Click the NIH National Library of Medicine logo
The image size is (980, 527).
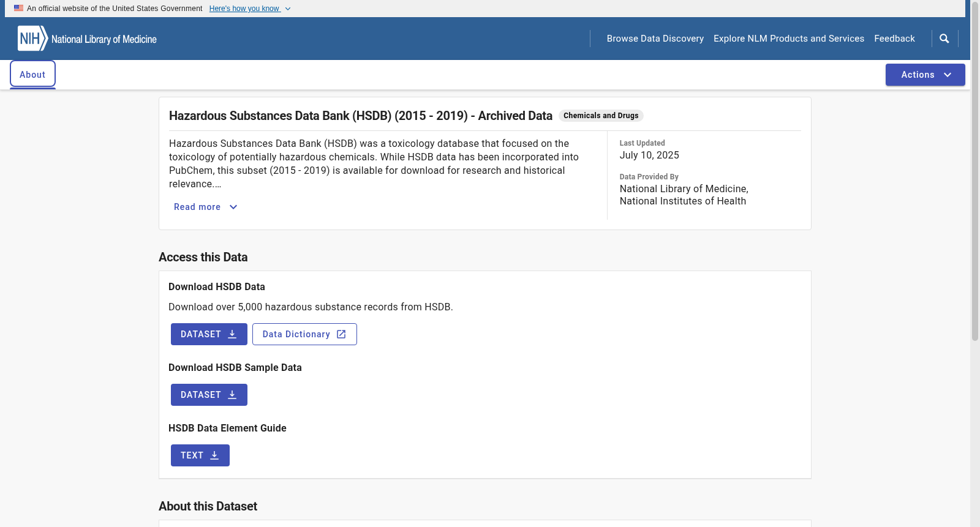pyautogui.click(x=87, y=39)
